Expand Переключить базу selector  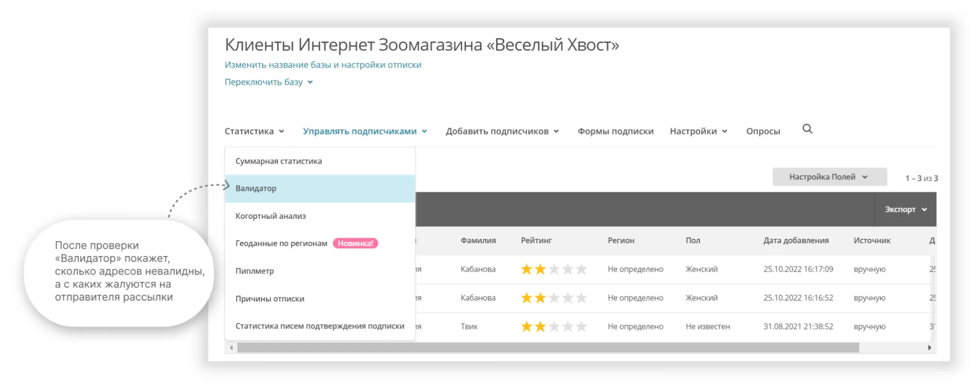pyautogui.click(x=269, y=82)
